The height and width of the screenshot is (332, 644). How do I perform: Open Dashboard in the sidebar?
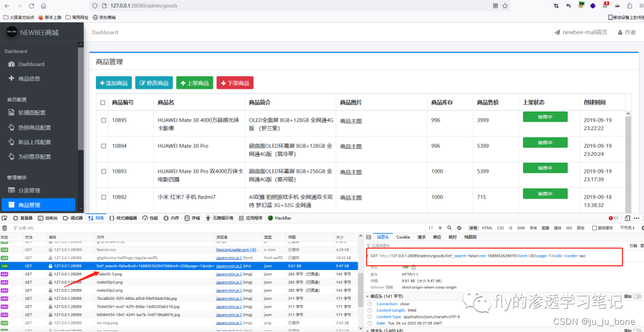tap(26, 64)
